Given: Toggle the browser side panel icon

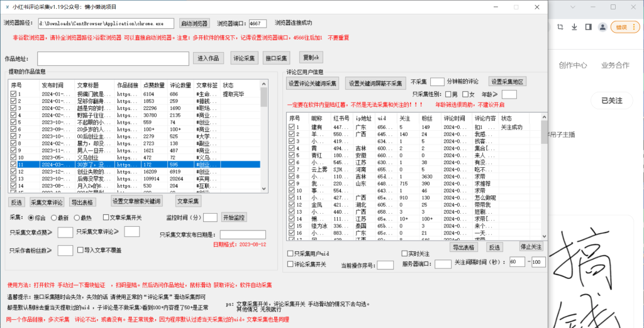Looking at the screenshot, I should point(588,27).
